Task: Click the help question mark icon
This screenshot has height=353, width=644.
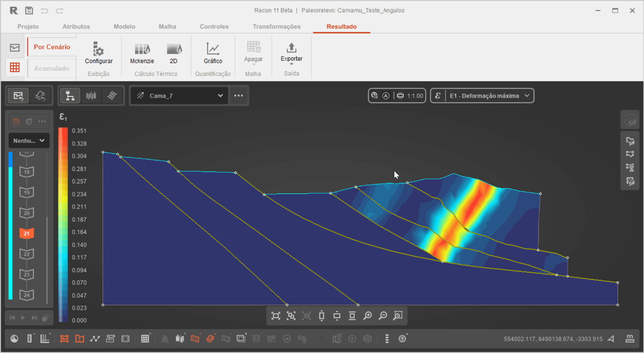Action: pos(402,339)
